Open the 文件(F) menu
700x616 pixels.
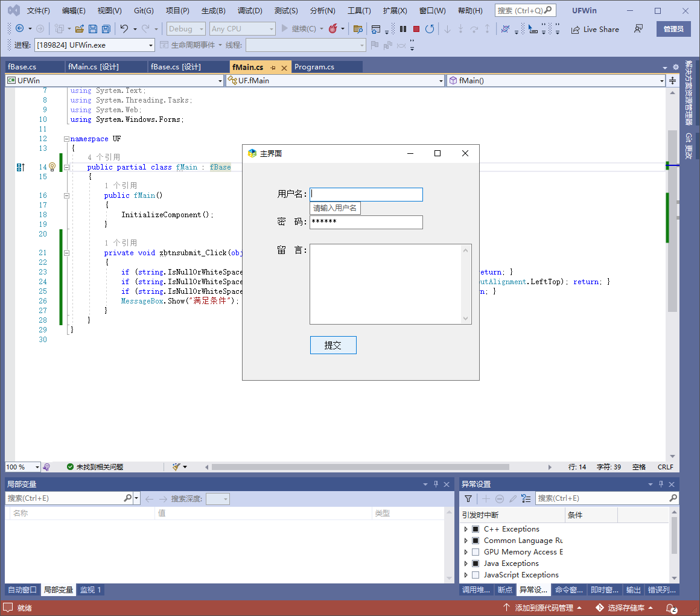(39, 11)
